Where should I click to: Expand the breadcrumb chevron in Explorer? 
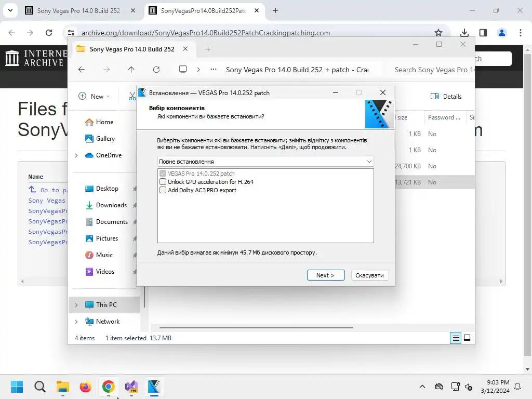coord(198,70)
